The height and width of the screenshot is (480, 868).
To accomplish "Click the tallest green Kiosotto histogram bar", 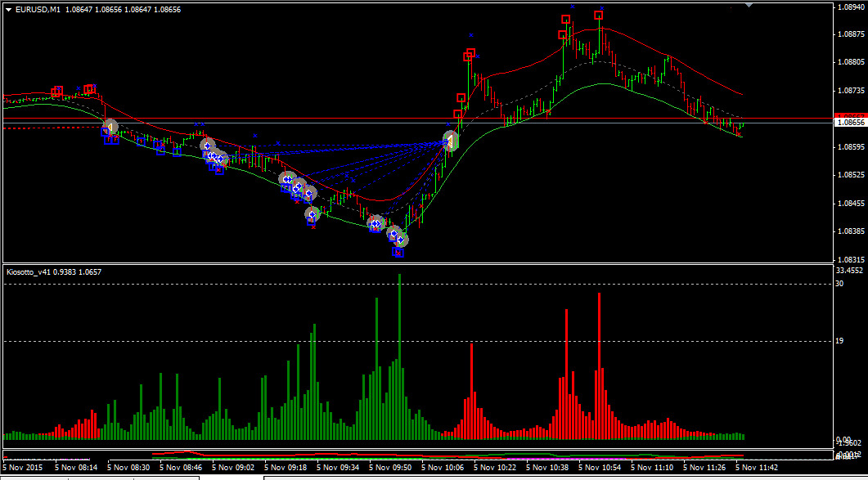I will click(400, 357).
